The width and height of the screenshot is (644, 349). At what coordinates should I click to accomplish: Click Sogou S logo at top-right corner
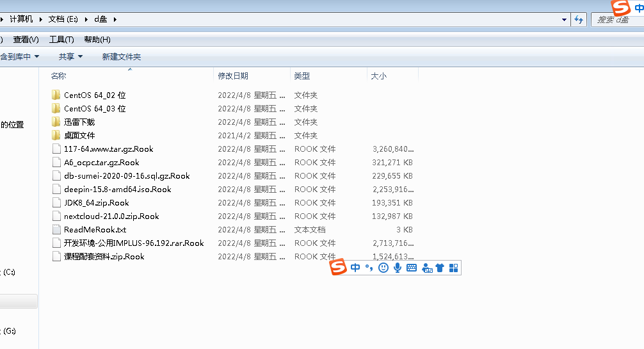coord(620,8)
